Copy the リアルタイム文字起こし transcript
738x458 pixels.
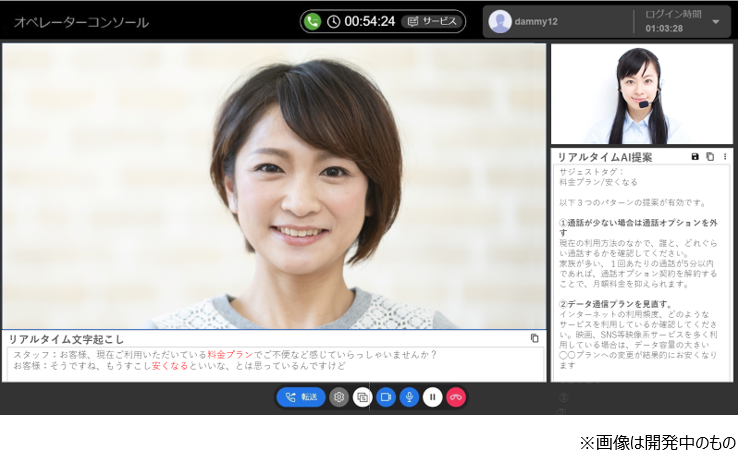tap(534, 338)
